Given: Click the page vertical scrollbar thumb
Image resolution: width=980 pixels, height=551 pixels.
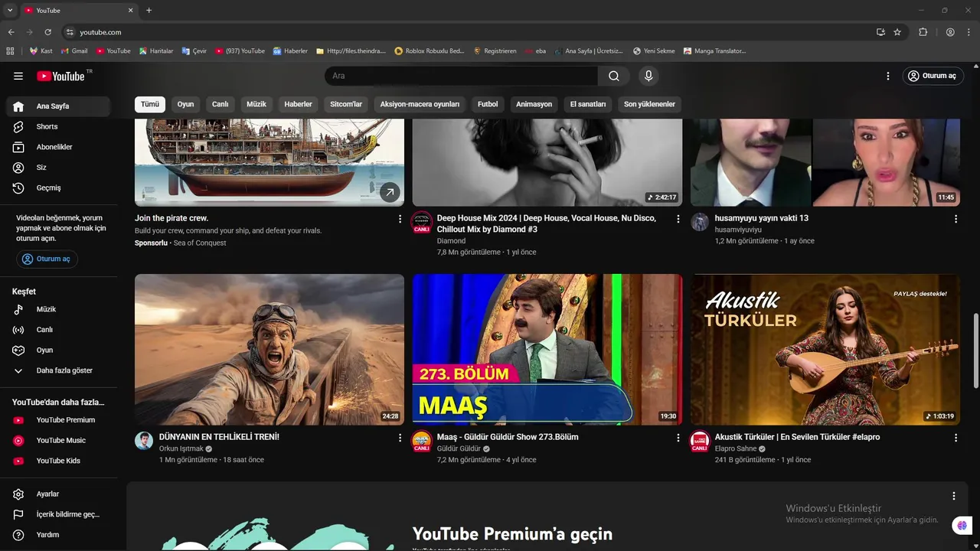Looking at the screenshot, I should click(x=975, y=352).
